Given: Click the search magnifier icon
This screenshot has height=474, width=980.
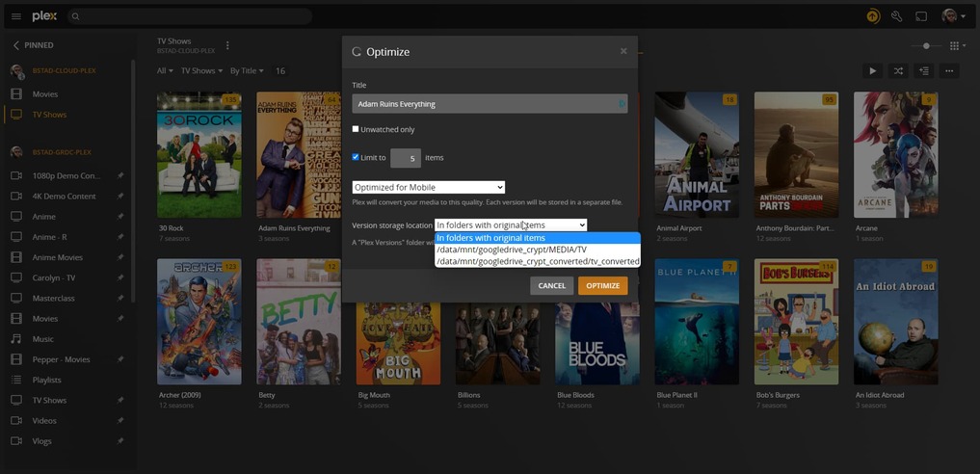Looking at the screenshot, I should [x=75, y=16].
